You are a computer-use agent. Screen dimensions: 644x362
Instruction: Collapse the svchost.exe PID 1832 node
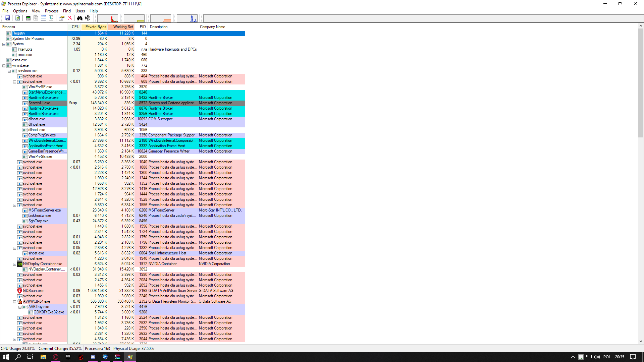14,248
